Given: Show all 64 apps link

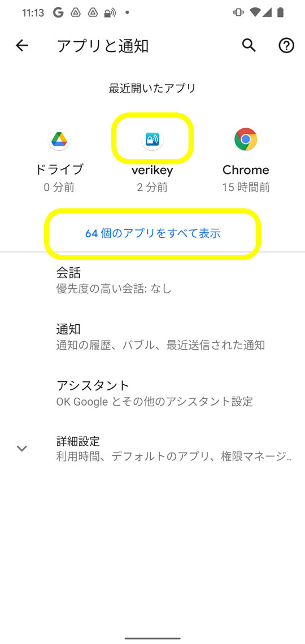Looking at the screenshot, I should click(x=152, y=233).
